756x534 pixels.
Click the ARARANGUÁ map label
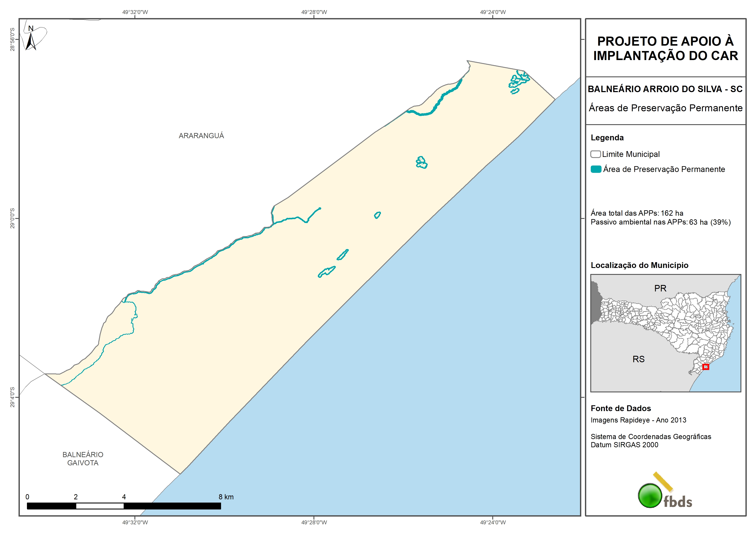click(x=201, y=136)
